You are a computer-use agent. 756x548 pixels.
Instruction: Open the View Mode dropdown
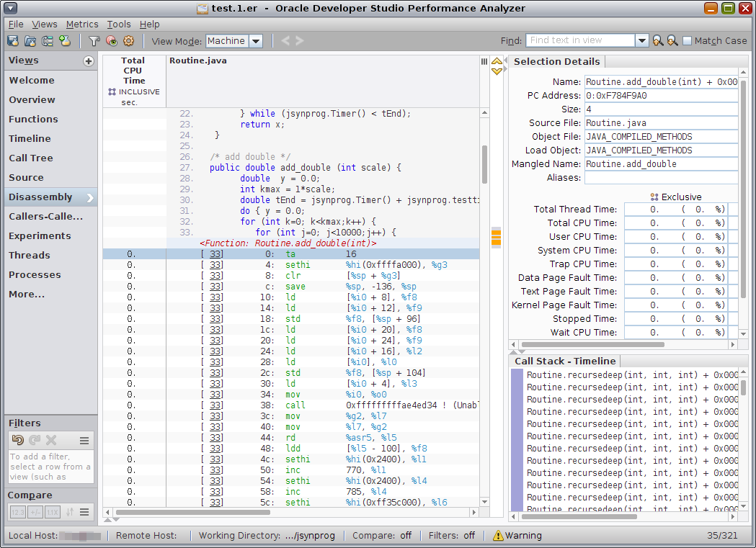(255, 41)
